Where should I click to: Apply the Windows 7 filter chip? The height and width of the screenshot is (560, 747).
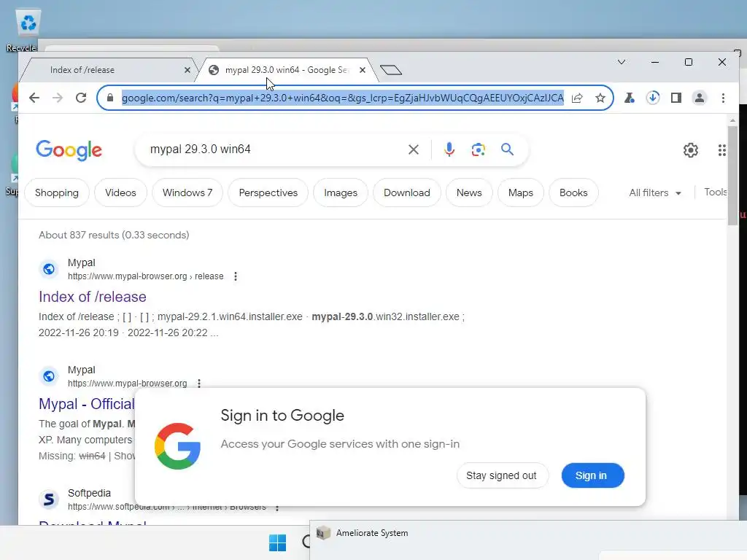[x=187, y=192]
